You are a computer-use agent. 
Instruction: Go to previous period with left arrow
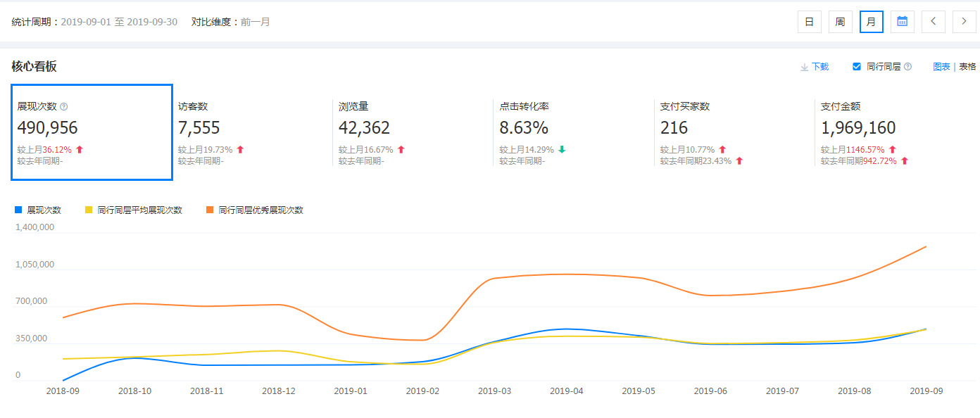pos(933,22)
